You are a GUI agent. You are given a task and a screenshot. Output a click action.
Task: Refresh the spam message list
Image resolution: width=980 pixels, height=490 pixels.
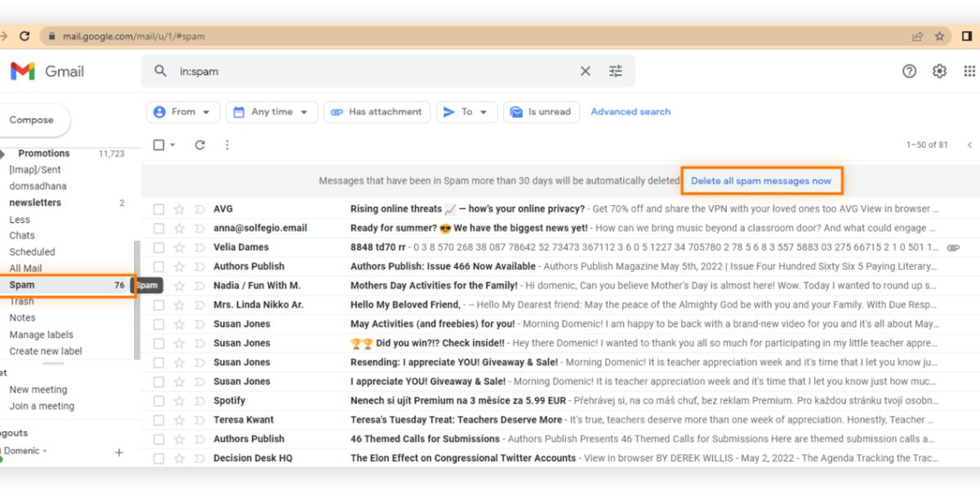[200, 145]
